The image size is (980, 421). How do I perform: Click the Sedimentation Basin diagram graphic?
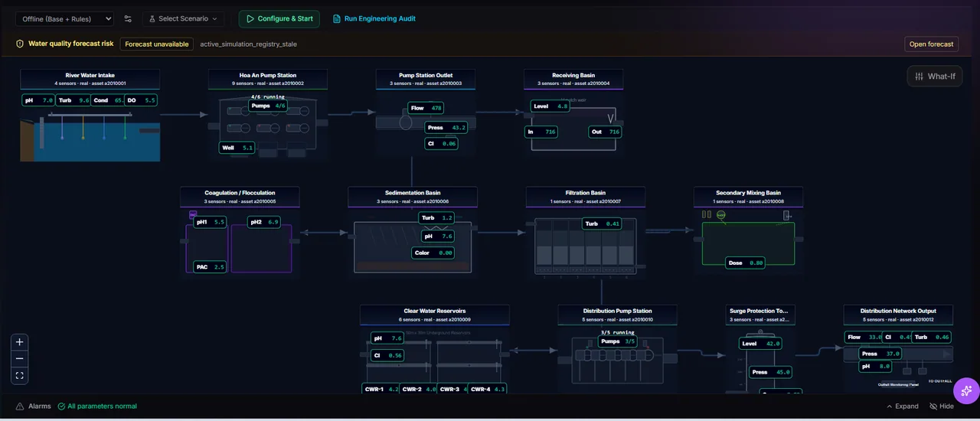413,246
